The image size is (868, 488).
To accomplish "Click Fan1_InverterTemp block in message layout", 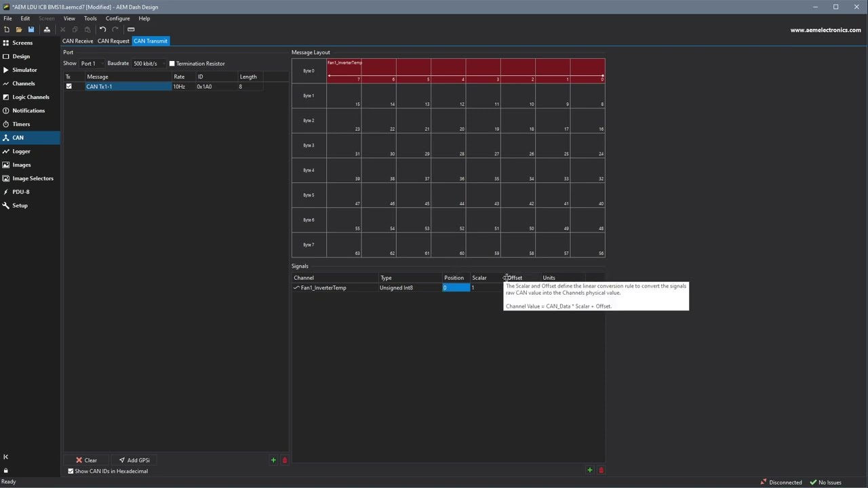I will pyautogui.click(x=466, y=70).
